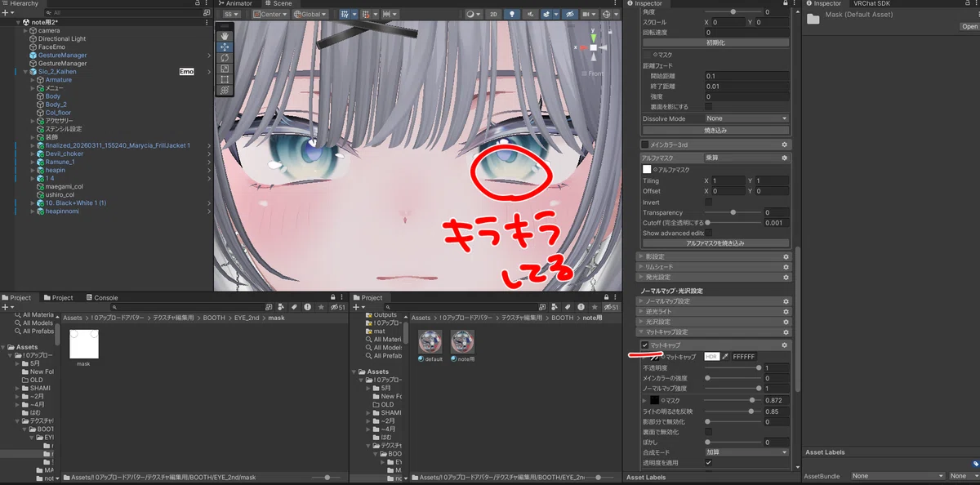Select the Transform tool in Scene toolbar
The height and width of the screenshot is (485, 980).
225,89
